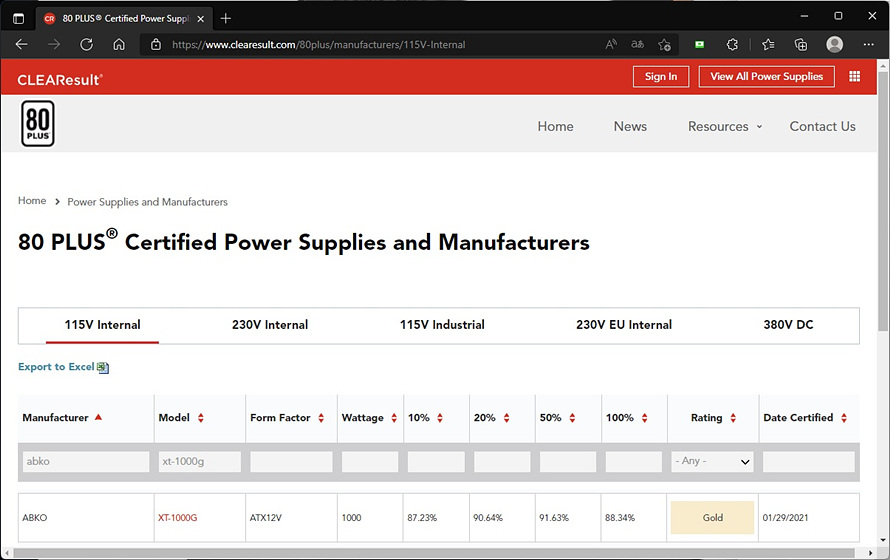Screen dimensions: 890x560
Task: Open the Extensions puzzle icon
Action: [732, 44]
